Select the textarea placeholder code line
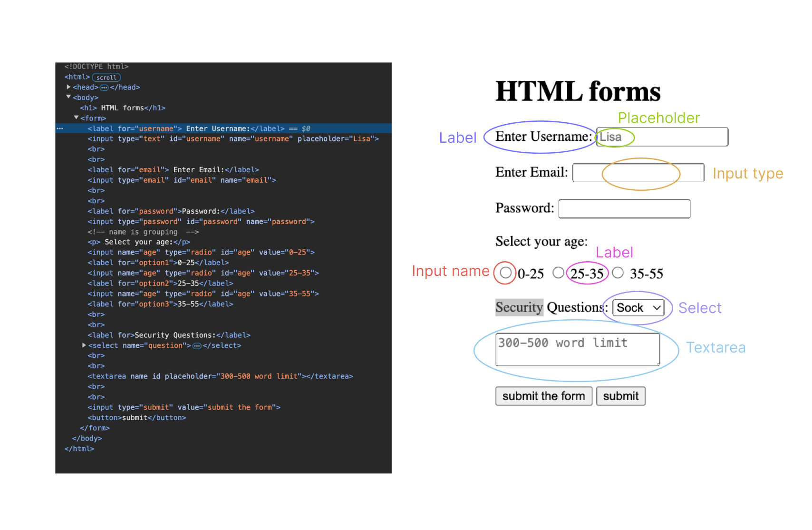The width and height of the screenshot is (812, 530). click(x=220, y=376)
